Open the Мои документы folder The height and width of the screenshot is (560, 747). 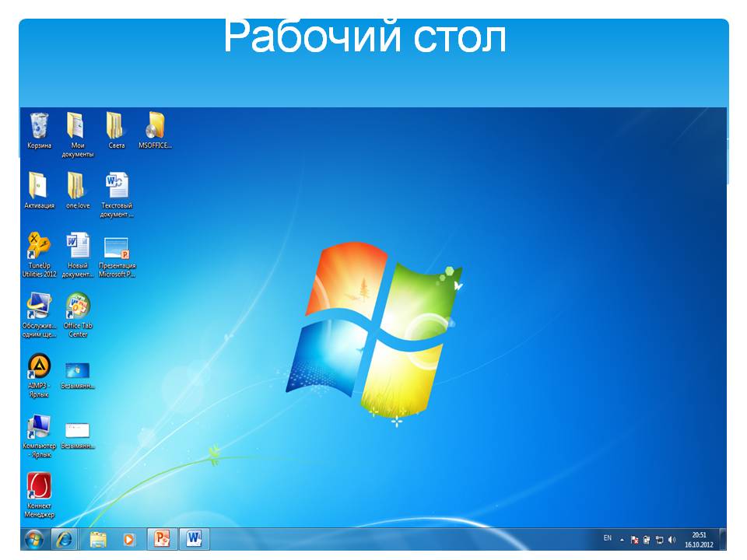(x=76, y=126)
